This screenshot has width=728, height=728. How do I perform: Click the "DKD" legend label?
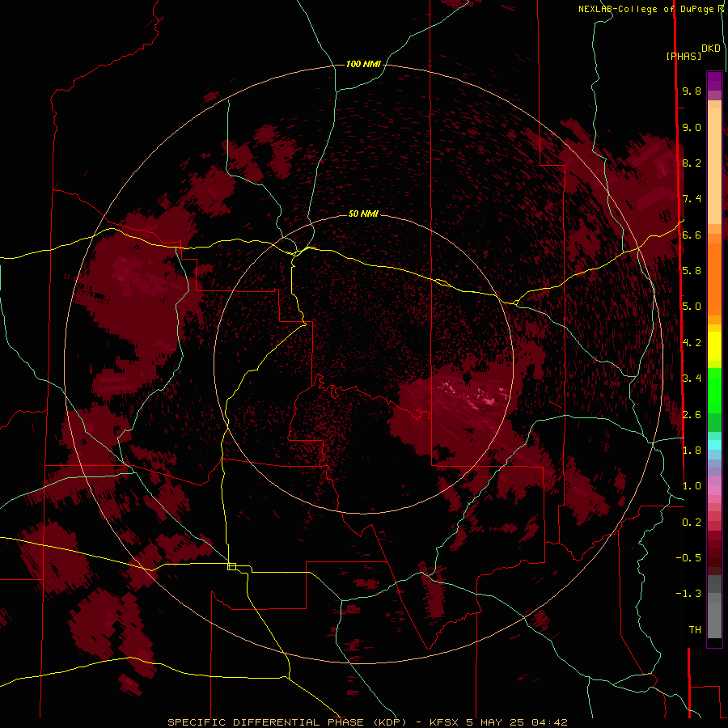point(711,49)
